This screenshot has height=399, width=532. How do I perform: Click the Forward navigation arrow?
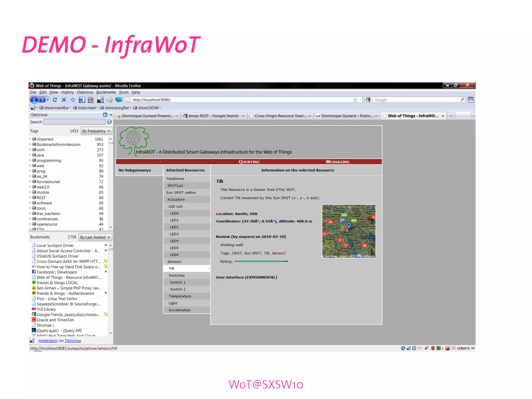[42, 100]
